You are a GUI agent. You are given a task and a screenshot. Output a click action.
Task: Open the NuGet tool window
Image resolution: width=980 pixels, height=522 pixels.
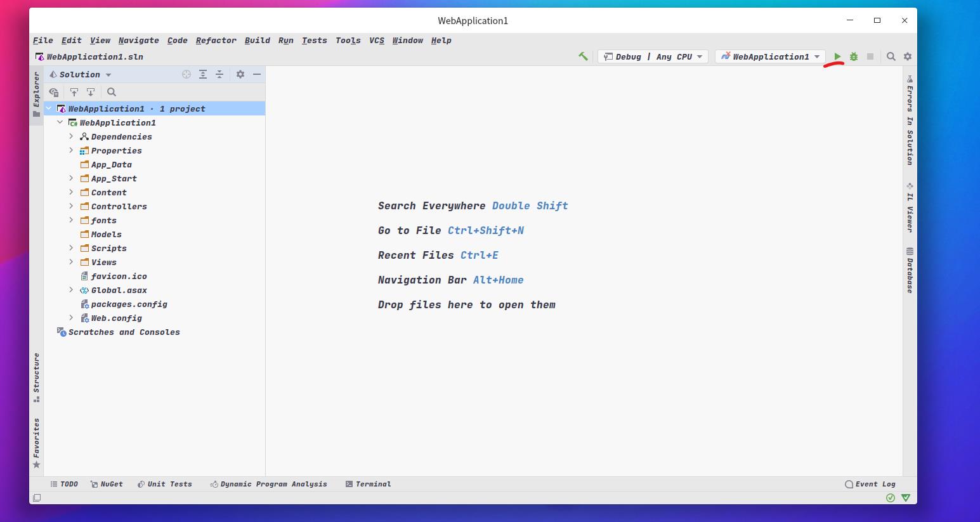pyautogui.click(x=107, y=484)
